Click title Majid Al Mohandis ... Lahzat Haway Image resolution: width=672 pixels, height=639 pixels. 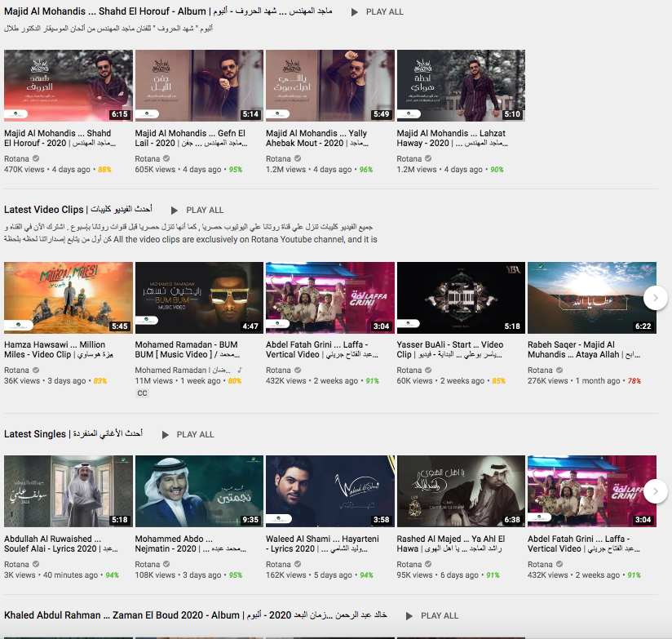point(452,138)
